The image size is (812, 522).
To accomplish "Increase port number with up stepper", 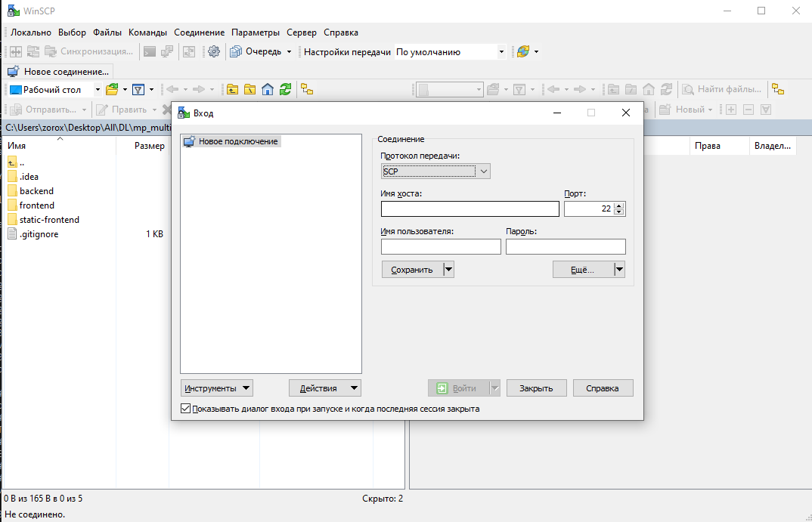I will 619,205.
